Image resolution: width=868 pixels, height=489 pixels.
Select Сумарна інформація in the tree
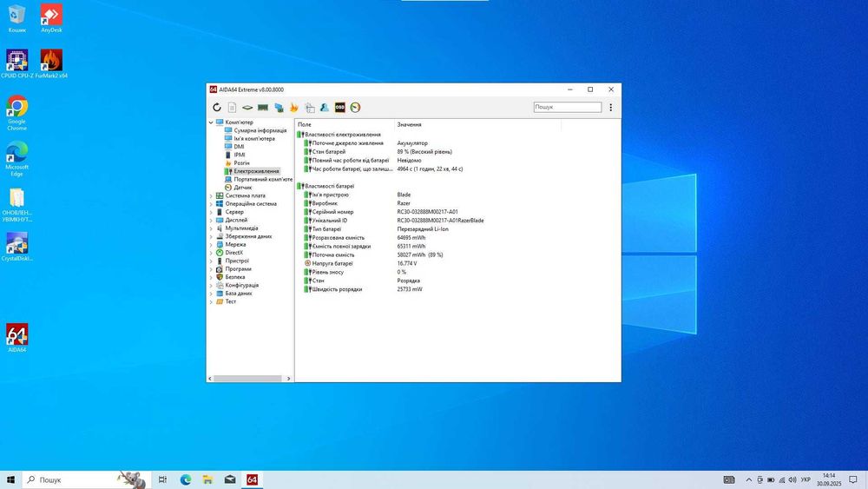tap(260, 130)
